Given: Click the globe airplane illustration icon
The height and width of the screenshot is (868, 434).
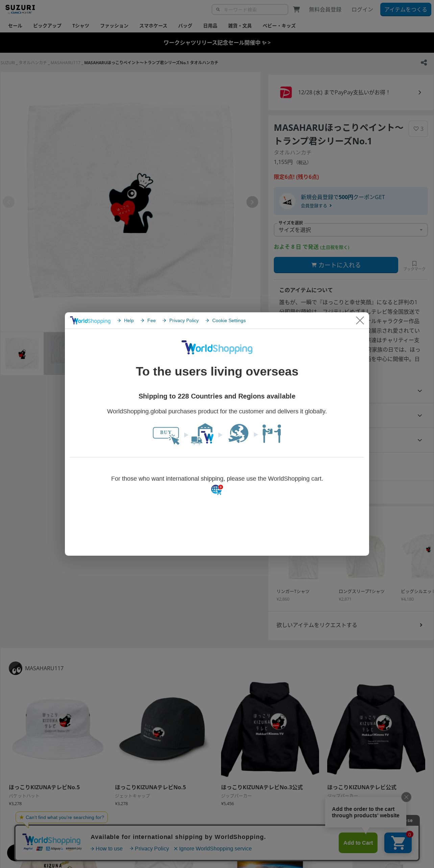Looking at the screenshot, I should 238,433.
